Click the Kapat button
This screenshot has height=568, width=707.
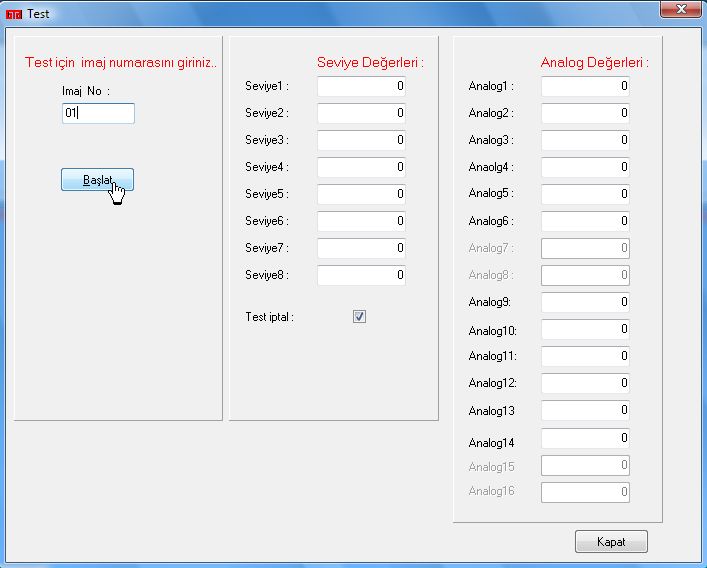611,541
